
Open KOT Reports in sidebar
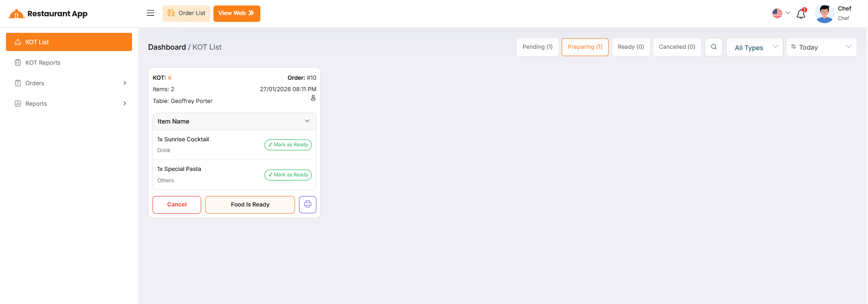(x=43, y=62)
